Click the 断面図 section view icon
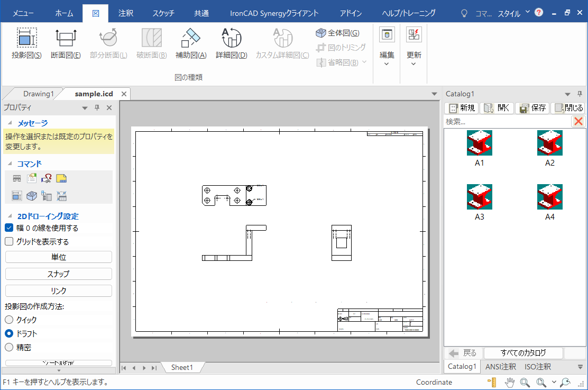 tap(66, 43)
